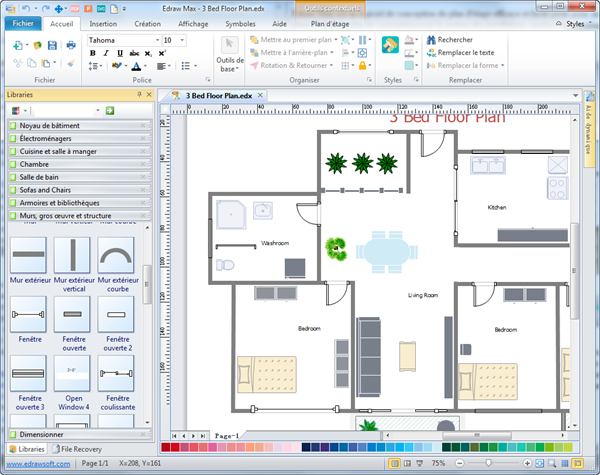The height and width of the screenshot is (475, 600).
Task: Click the library search input field
Action: [x=64, y=111]
